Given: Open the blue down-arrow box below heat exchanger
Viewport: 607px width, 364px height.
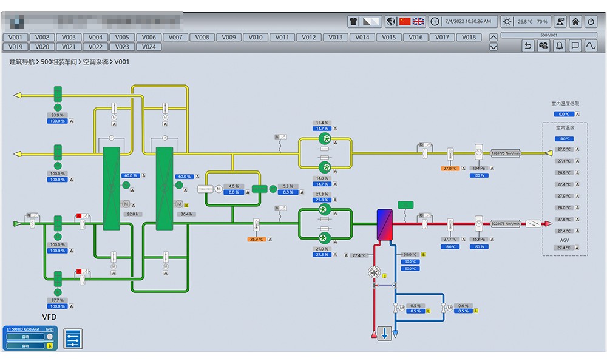Looking at the screenshot, I should pos(384,333).
